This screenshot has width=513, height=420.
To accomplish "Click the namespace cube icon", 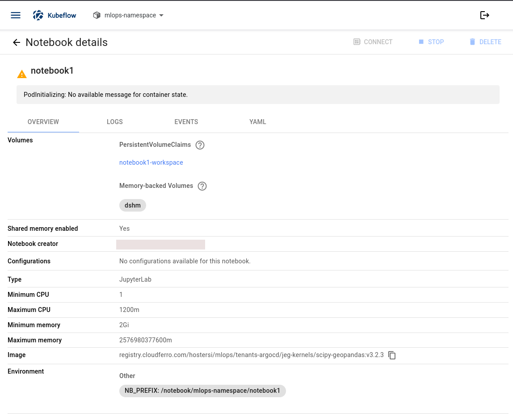I will pos(97,15).
